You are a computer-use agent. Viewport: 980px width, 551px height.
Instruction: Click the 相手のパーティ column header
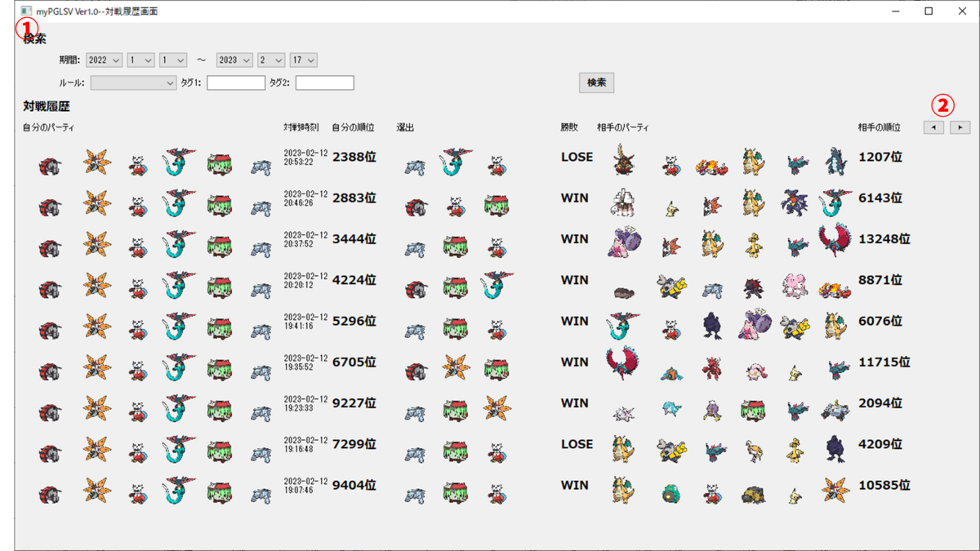pyautogui.click(x=623, y=127)
